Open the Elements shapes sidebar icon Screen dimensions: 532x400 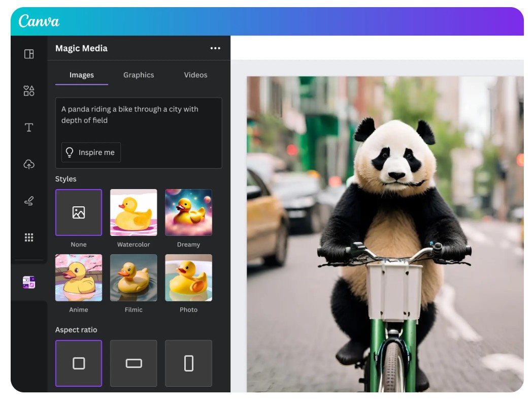click(x=29, y=91)
